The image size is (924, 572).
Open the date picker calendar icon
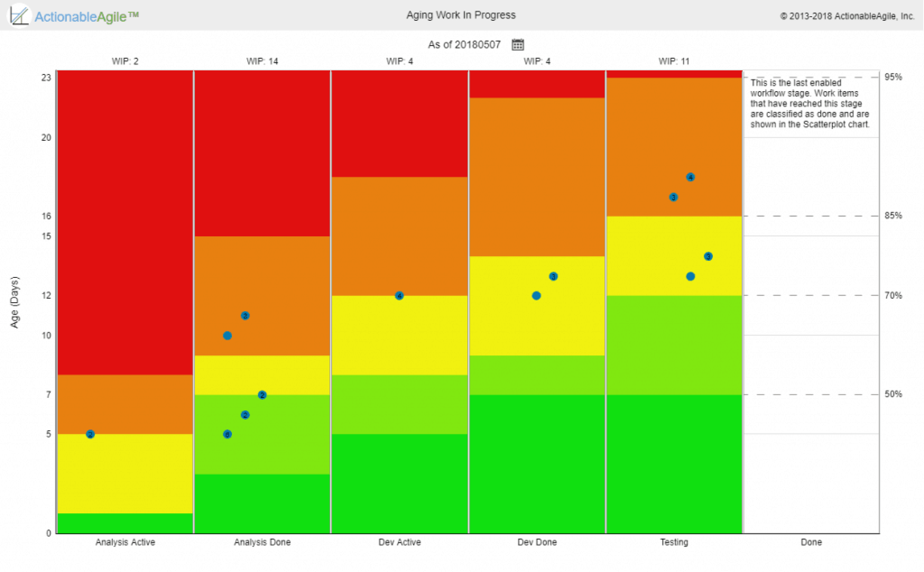(518, 44)
